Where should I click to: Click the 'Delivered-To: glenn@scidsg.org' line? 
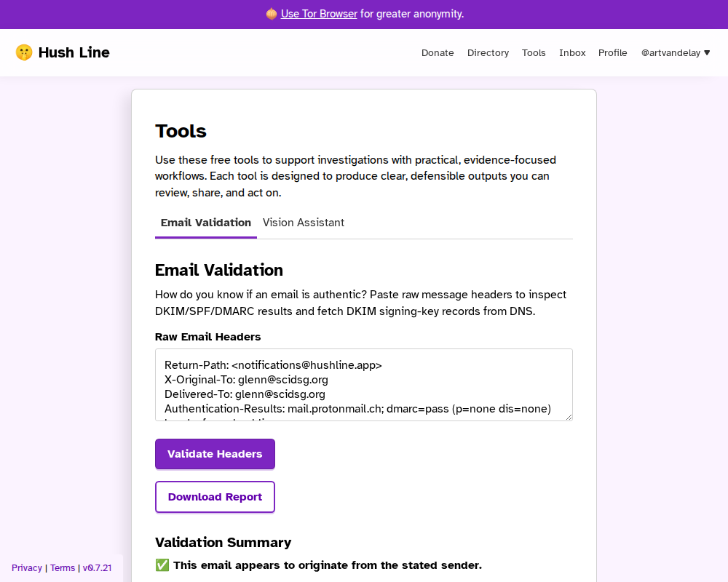pos(245,394)
